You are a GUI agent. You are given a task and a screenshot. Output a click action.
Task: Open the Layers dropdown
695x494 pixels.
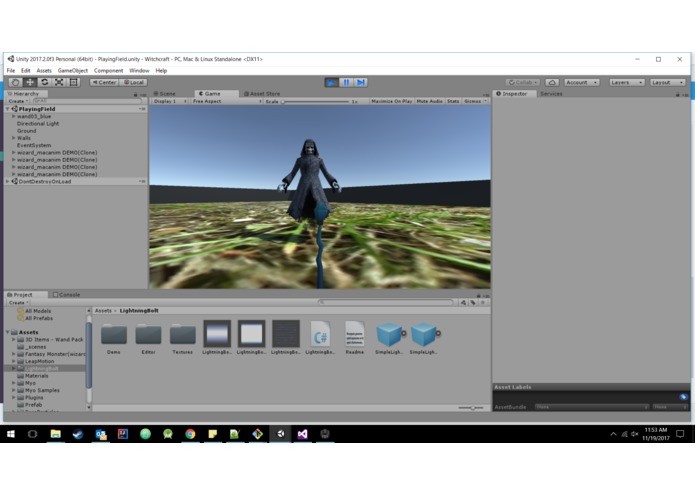[x=626, y=82]
